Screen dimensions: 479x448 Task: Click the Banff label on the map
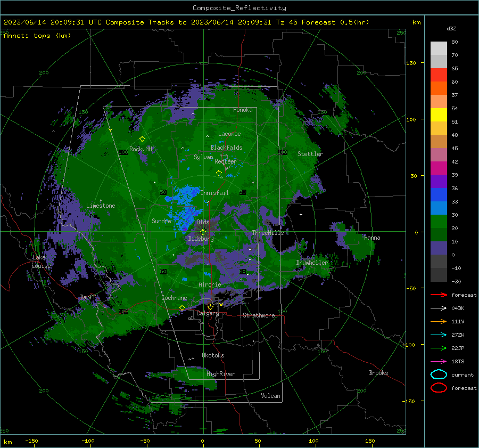88,297
